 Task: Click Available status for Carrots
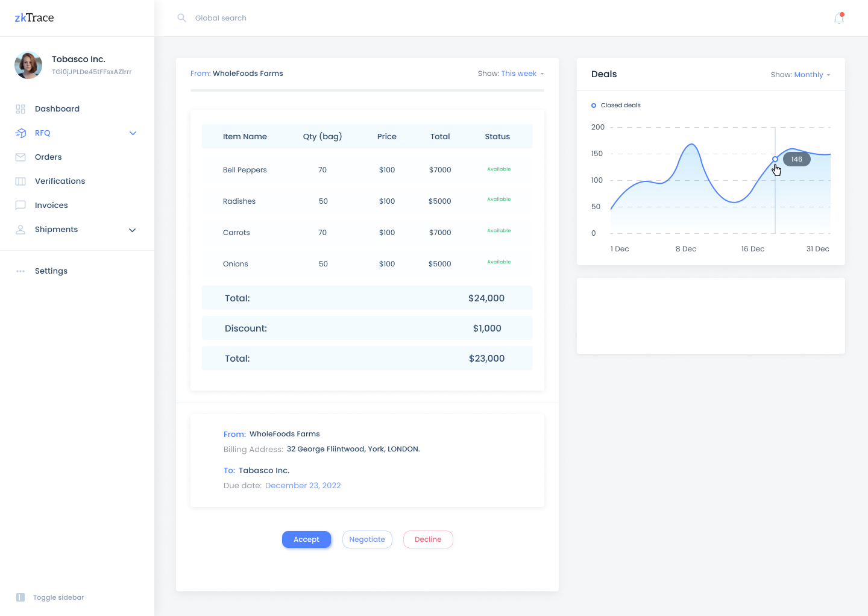tap(499, 231)
